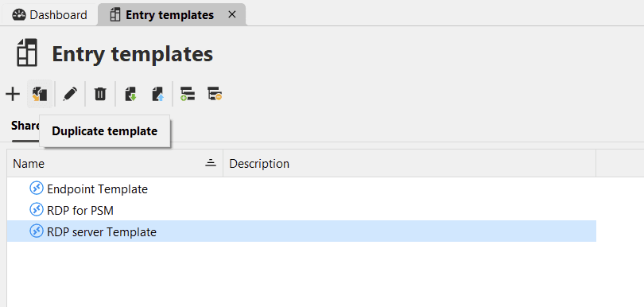This screenshot has height=307, width=644.
Task: Click the Description column header
Action: click(259, 164)
